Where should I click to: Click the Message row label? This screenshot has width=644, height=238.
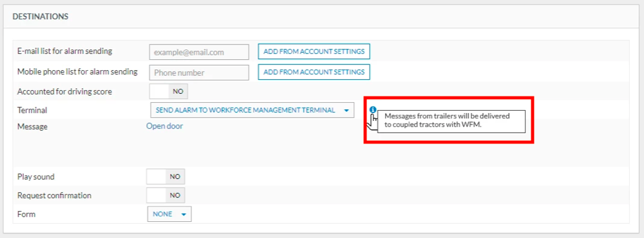click(x=32, y=127)
